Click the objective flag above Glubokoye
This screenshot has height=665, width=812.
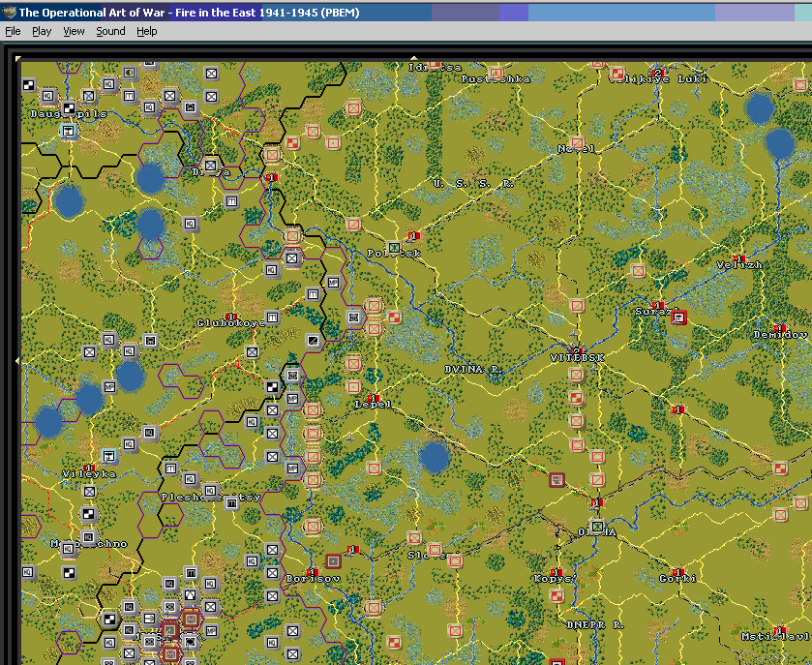coord(231,317)
